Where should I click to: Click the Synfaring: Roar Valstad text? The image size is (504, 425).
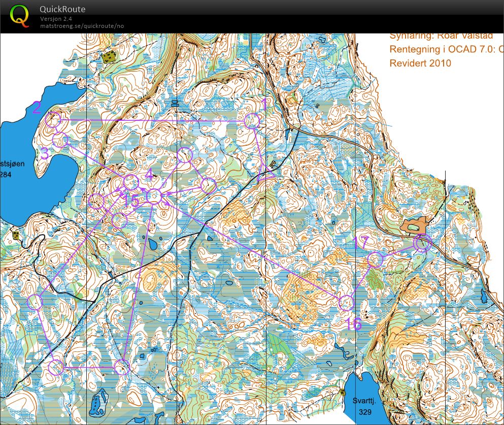point(441,37)
